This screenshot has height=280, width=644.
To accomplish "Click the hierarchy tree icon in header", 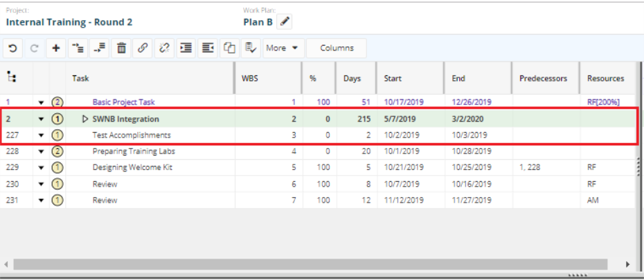I will pos(12,78).
